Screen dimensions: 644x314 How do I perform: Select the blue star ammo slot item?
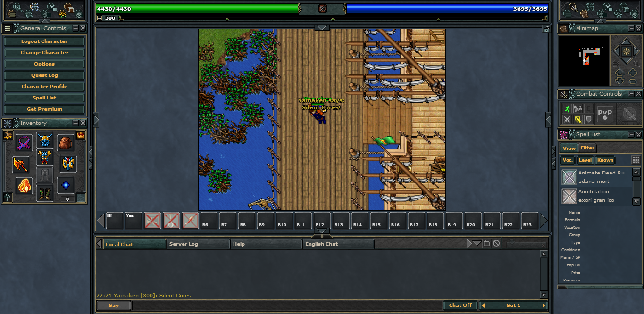pos(66,186)
